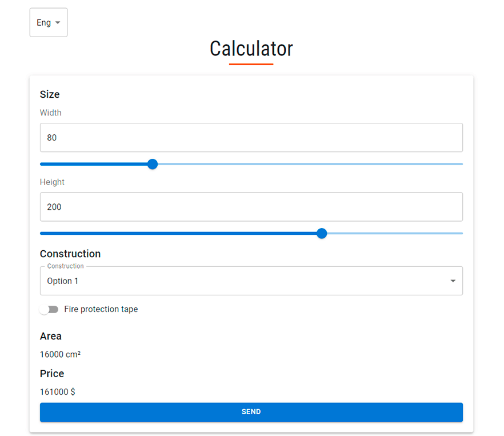Click the Size section heading

click(50, 94)
